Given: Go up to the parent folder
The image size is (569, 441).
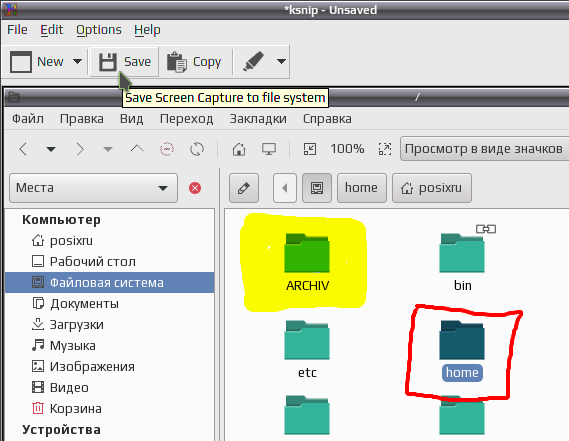Looking at the screenshot, I should tap(137, 149).
